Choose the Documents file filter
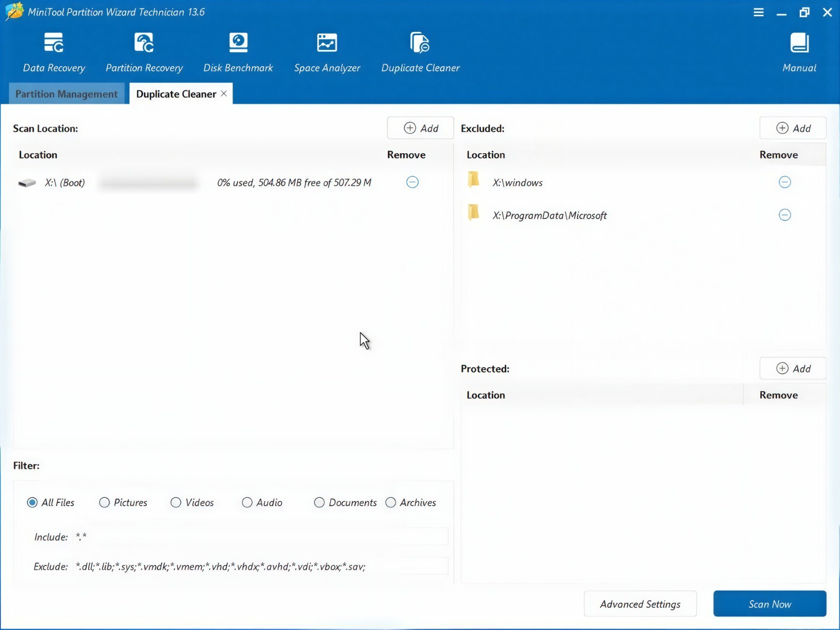 click(319, 502)
